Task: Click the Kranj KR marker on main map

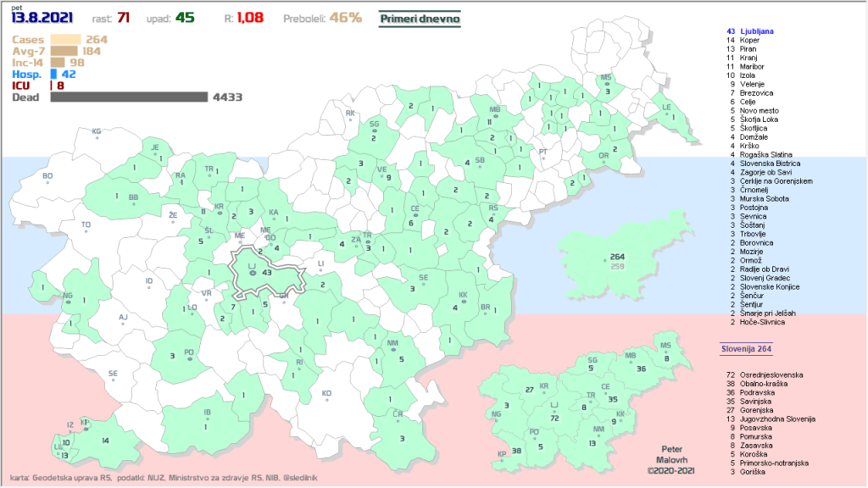Action: point(220,208)
